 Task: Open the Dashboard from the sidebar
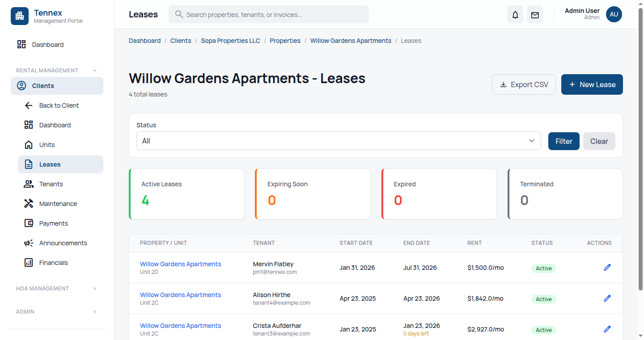pos(48,44)
